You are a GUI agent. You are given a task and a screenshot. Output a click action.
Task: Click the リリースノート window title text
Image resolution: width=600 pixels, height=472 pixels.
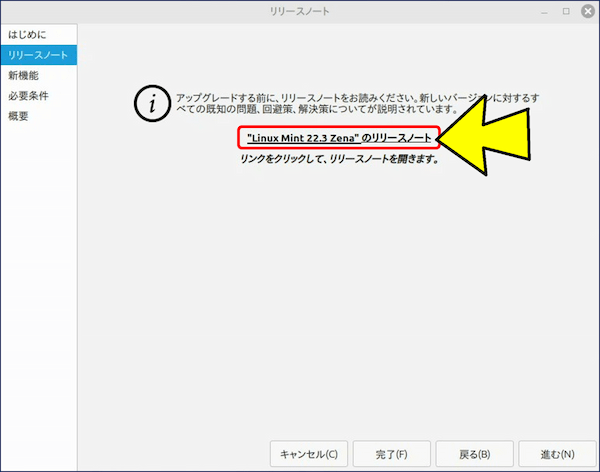[300, 11]
